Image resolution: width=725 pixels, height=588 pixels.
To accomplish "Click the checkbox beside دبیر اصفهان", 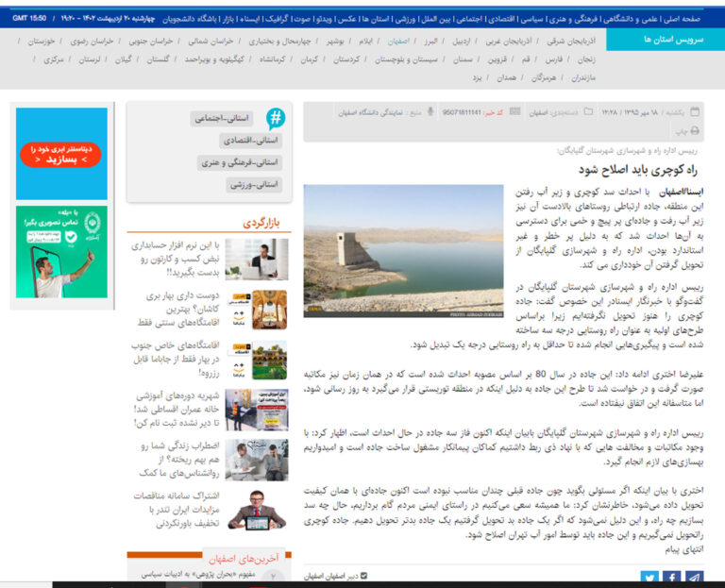I will (x=364, y=575).
